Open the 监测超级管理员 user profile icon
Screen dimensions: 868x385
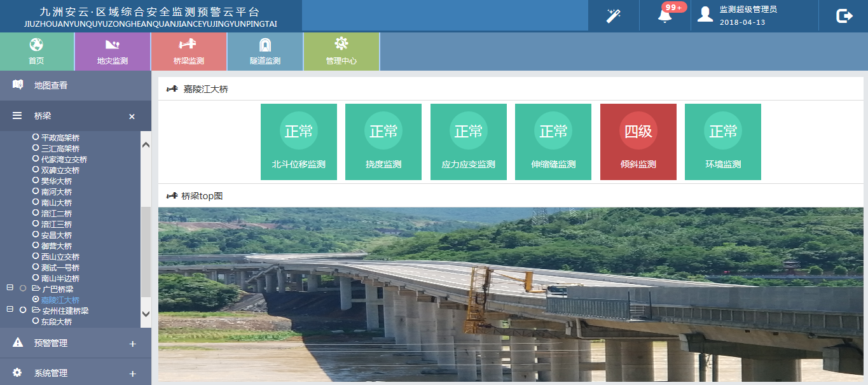click(x=705, y=15)
